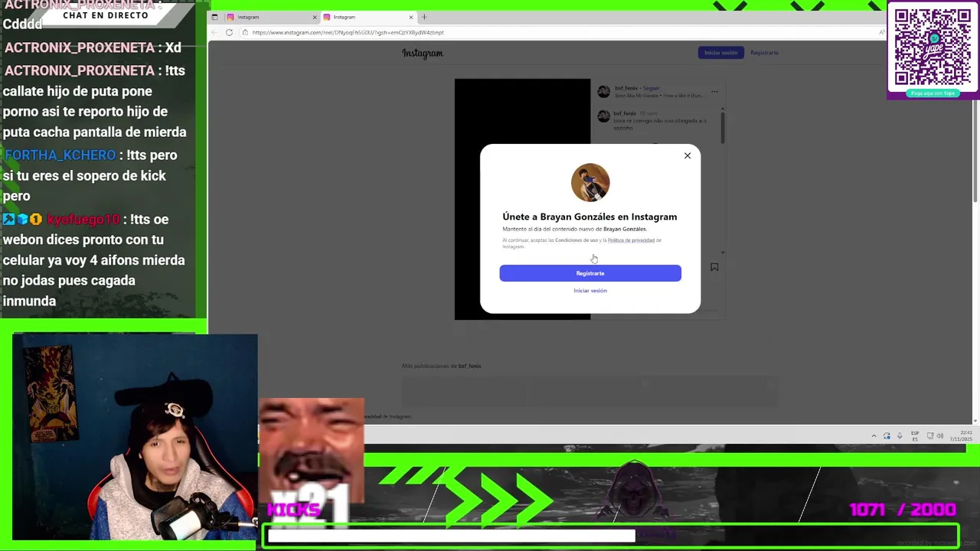Click the bookmark save icon on post
Viewport: 980px width, 551px height.
coord(714,267)
